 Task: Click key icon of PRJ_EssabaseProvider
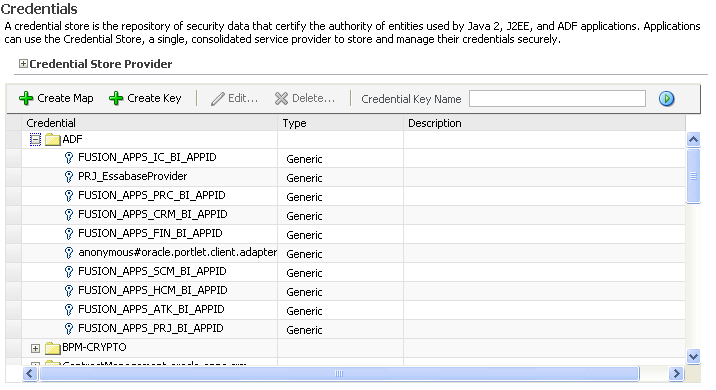pos(69,177)
